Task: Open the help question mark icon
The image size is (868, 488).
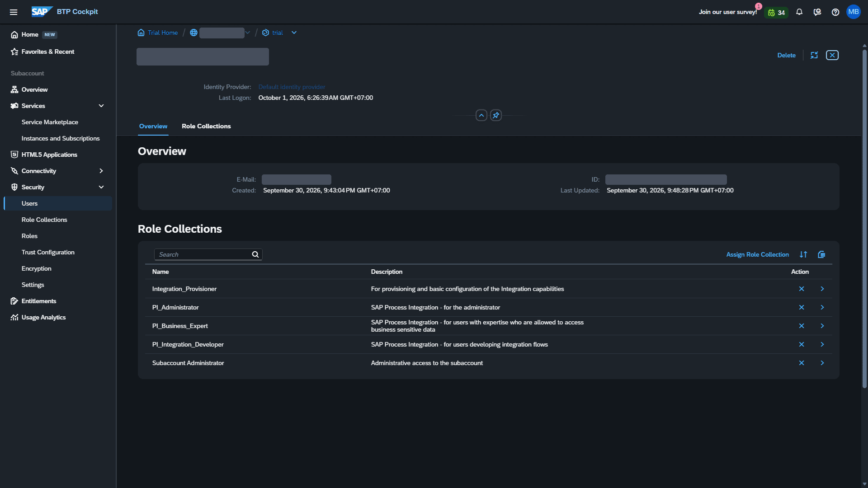Action: pyautogui.click(x=835, y=12)
